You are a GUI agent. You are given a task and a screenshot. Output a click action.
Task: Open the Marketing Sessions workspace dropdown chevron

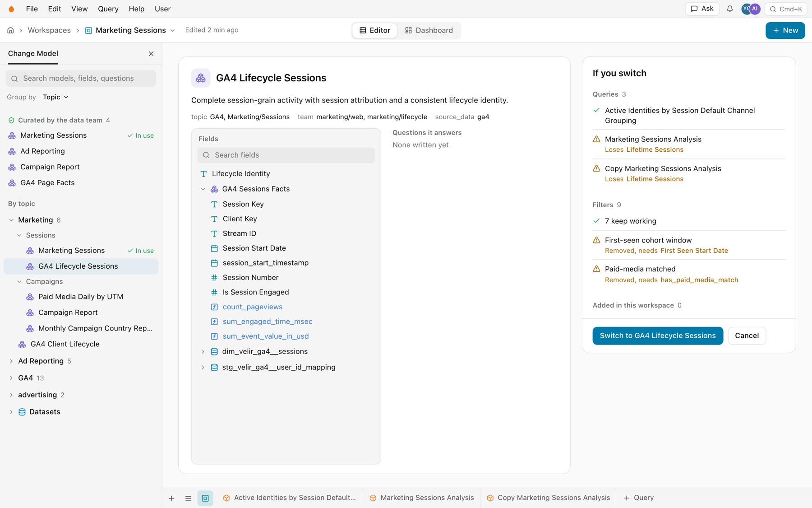coord(172,31)
